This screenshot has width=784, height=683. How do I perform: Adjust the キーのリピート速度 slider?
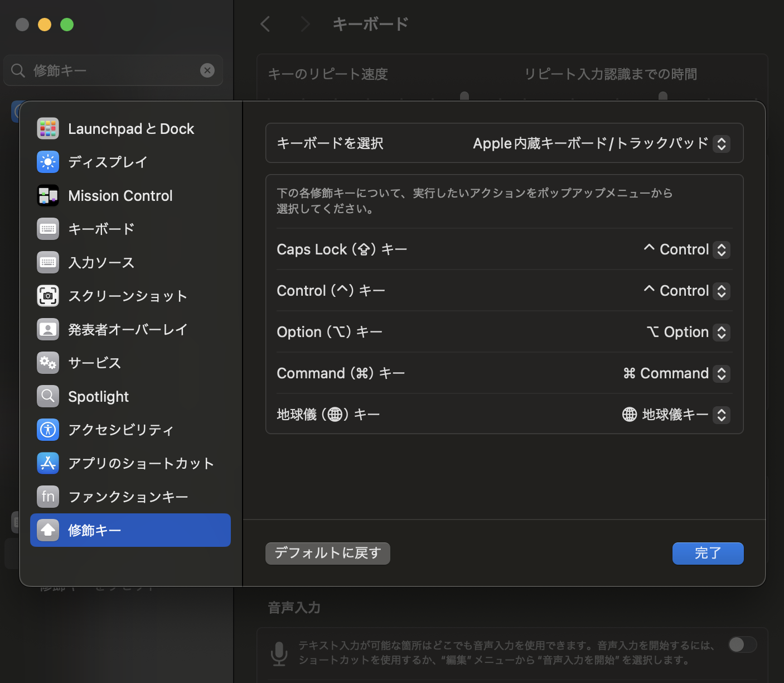click(x=464, y=96)
